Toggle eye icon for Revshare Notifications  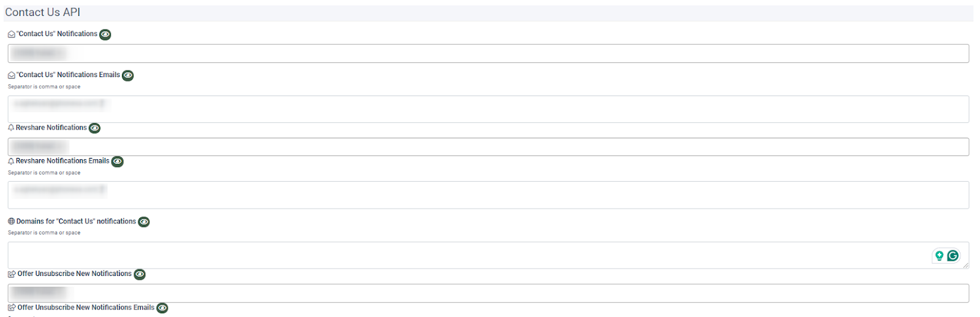(94, 128)
